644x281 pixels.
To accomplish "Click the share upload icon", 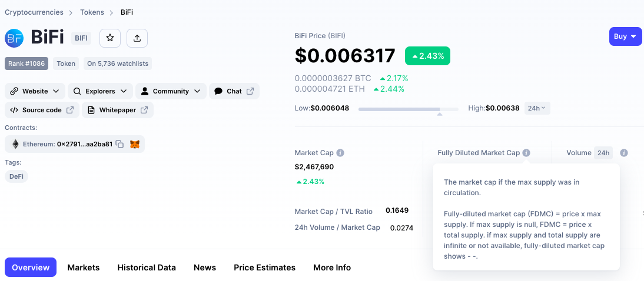I will (137, 38).
